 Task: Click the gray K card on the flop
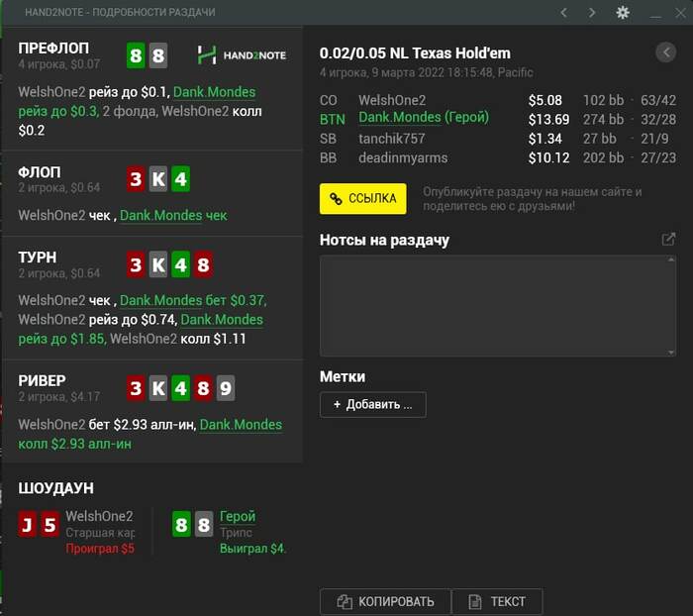point(158,179)
